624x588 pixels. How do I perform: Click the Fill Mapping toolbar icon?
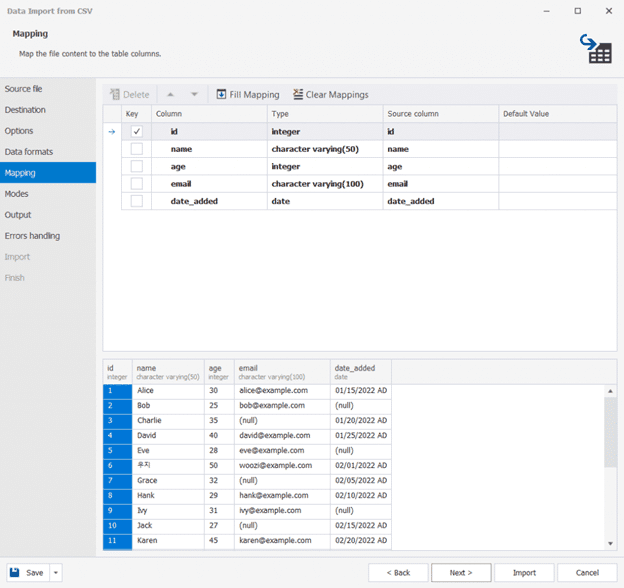click(x=222, y=95)
